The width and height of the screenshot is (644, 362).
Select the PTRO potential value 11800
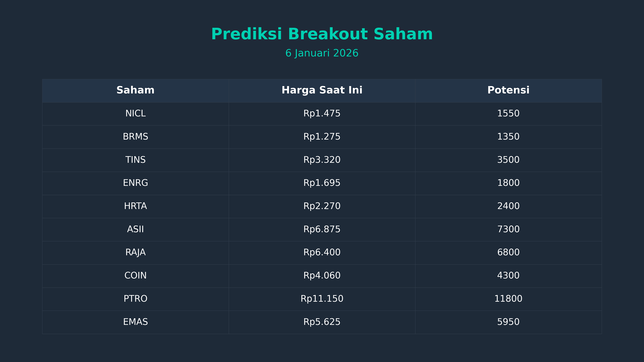pos(508,299)
